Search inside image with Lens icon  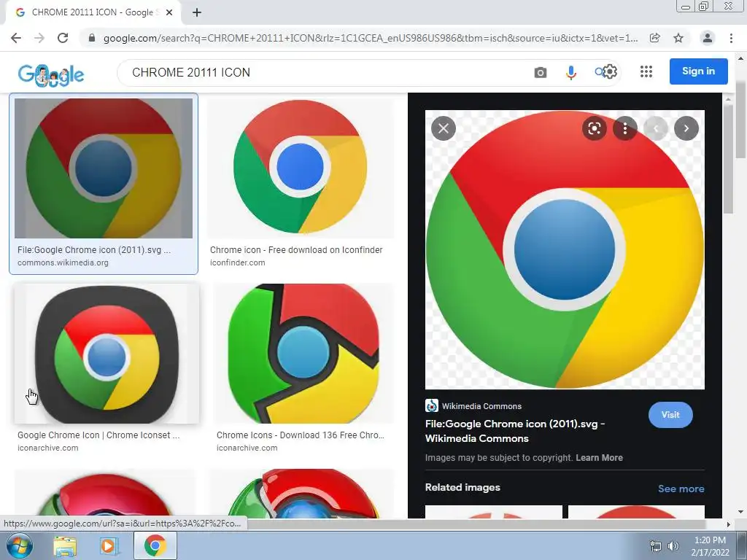pos(594,128)
